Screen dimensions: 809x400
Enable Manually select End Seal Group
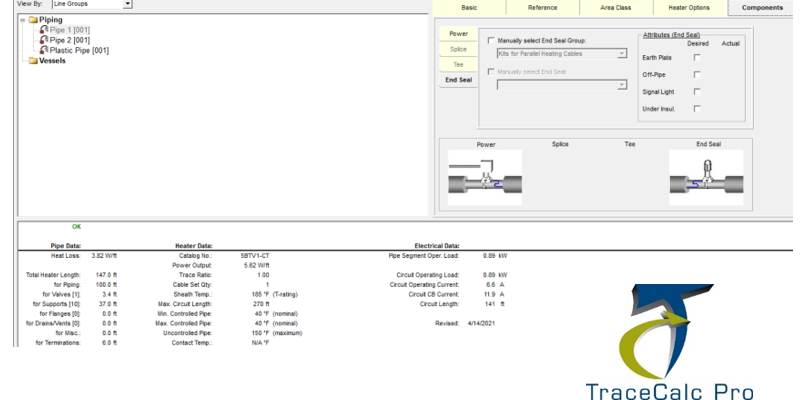click(490, 40)
